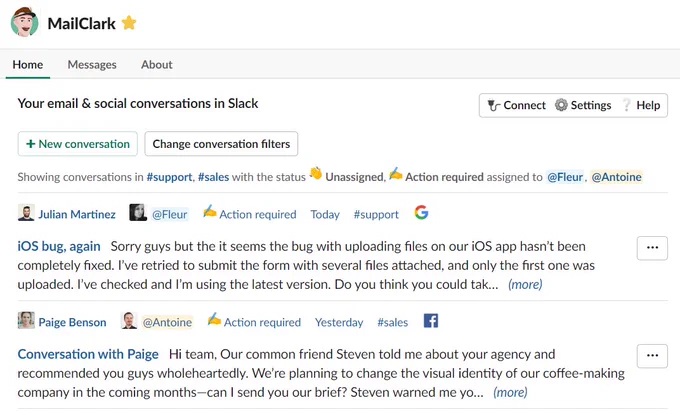Image resolution: width=680 pixels, height=419 pixels.
Task: Click the yellow star next to MailClark
Action: pyautogui.click(x=129, y=23)
